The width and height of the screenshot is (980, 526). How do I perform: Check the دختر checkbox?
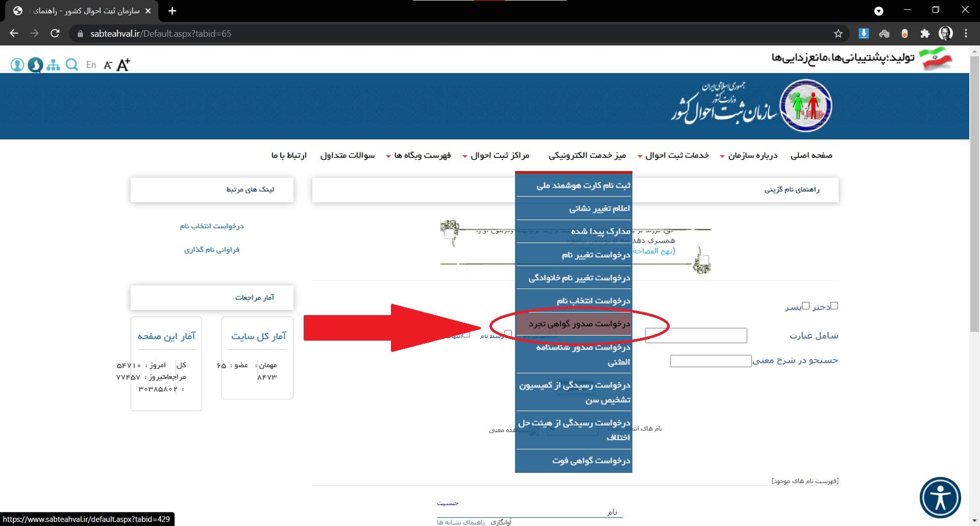pos(834,306)
